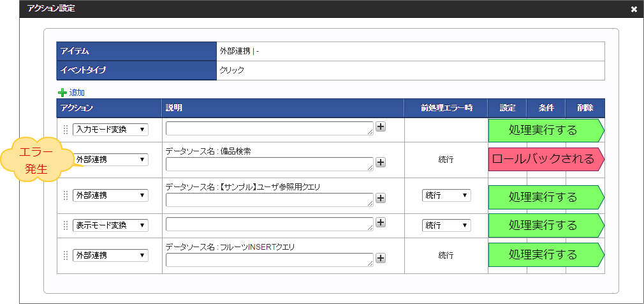
Task: Click drag handle of 入力モード変換 row
Action: (65, 130)
